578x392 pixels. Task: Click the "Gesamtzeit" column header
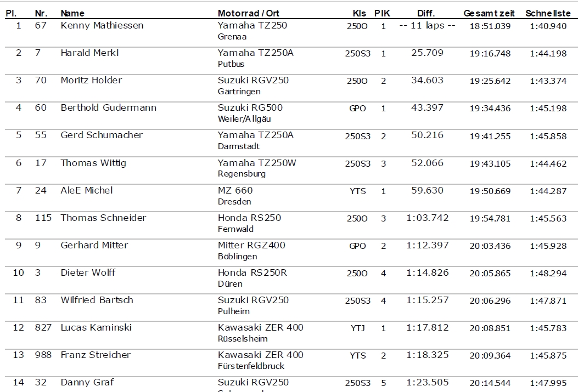coord(490,13)
